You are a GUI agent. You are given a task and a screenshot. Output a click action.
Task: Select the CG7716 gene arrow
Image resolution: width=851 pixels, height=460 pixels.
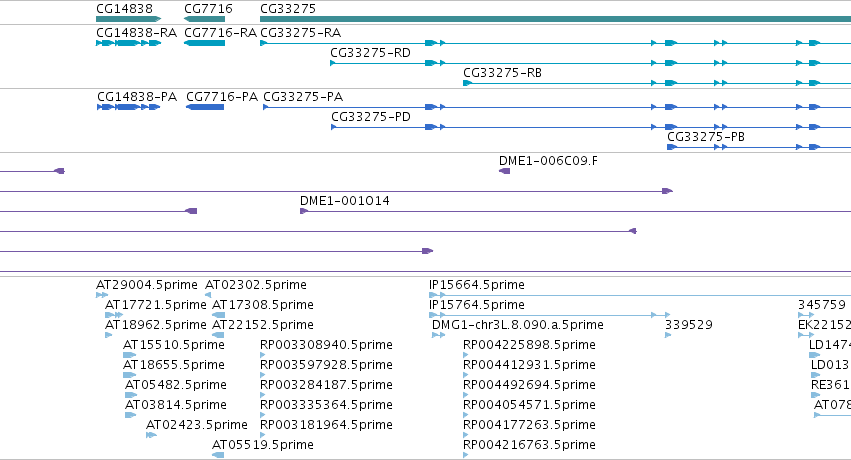(205, 19)
